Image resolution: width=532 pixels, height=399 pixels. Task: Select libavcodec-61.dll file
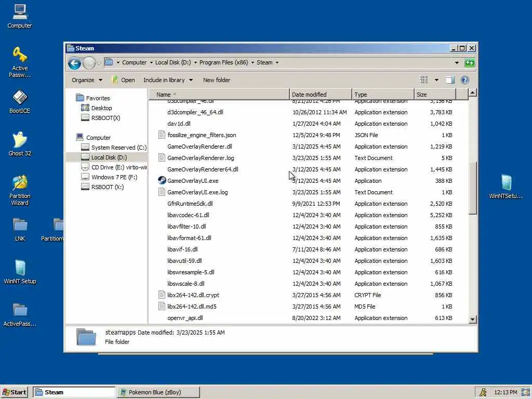pos(188,215)
